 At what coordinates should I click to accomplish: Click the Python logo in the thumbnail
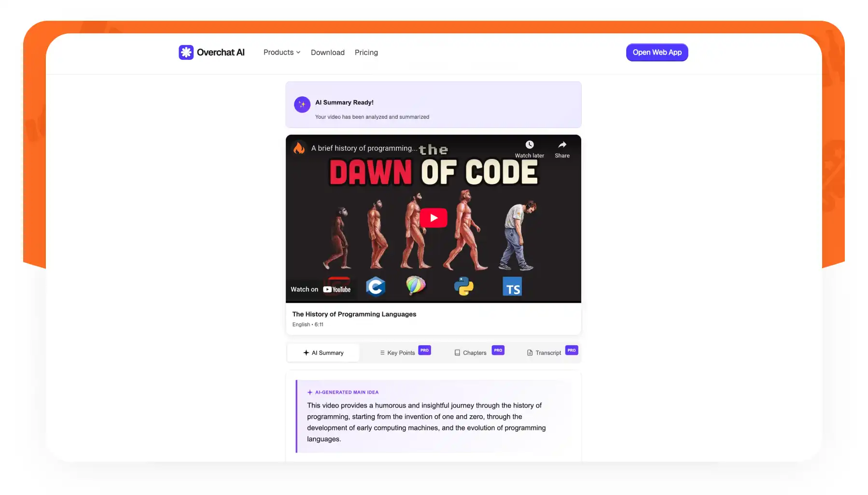pyautogui.click(x=463, y=286)
